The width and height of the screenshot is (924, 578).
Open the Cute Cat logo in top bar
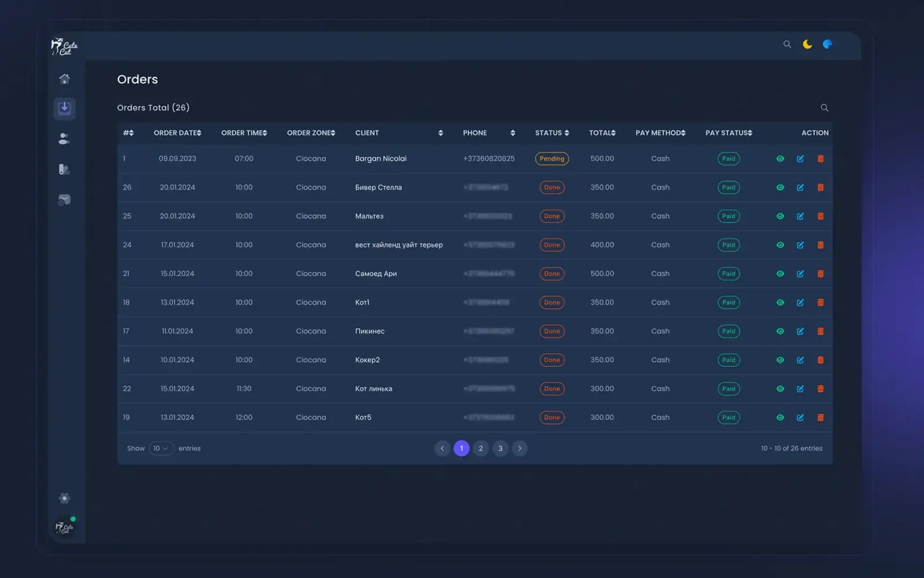(x=64, y=46)
